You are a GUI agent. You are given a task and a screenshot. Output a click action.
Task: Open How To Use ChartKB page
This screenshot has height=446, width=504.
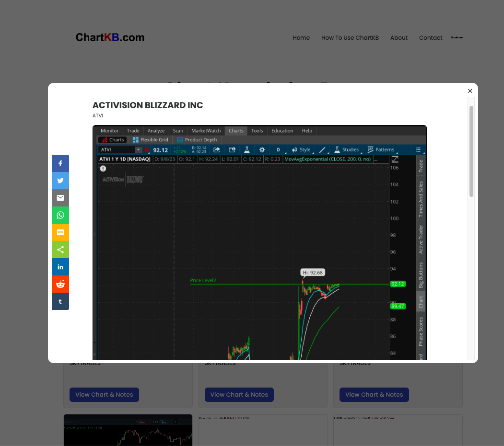pyautogui.click(x=350, y=38)
